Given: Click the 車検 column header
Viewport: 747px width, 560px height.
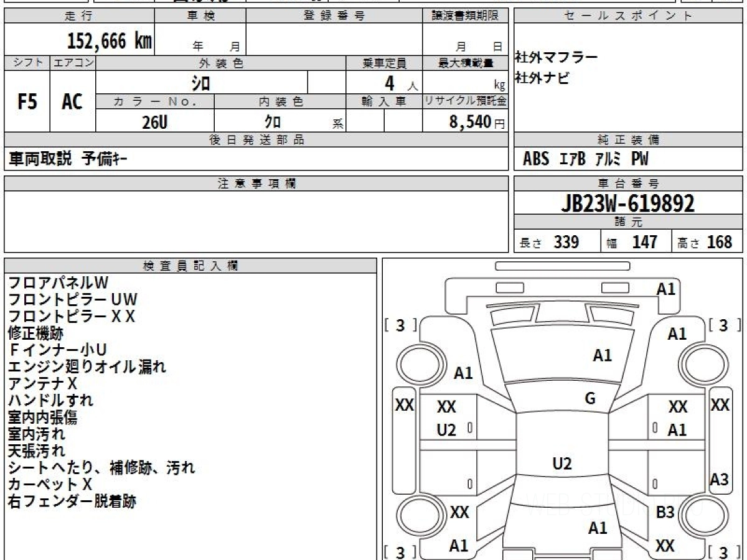Looking at the screenshot, I should [200, 16].
